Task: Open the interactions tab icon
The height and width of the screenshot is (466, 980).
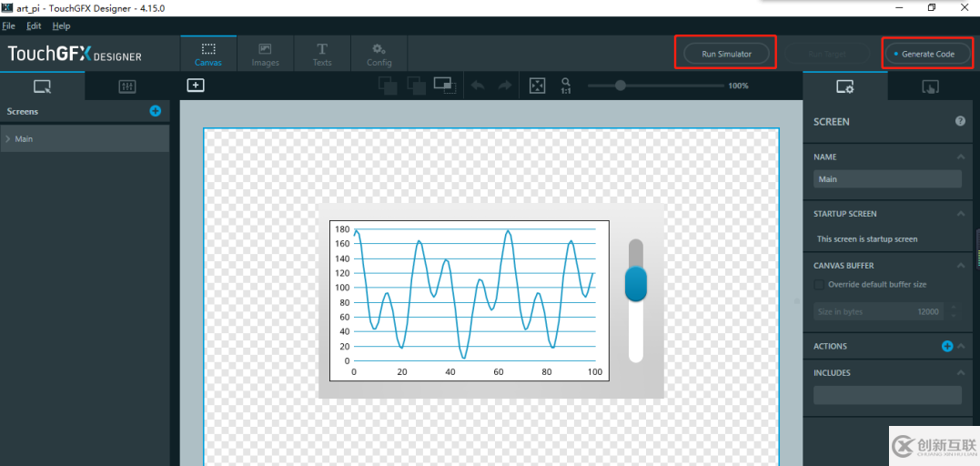Action: [930, 87]
